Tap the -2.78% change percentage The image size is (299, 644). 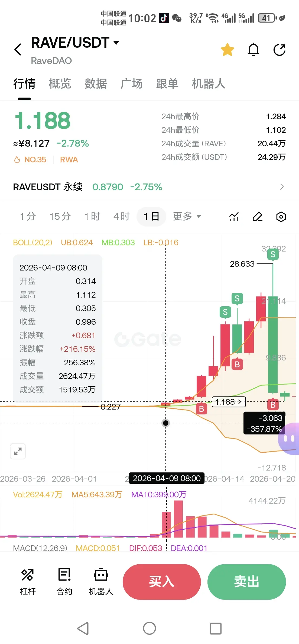coord(73,143)
